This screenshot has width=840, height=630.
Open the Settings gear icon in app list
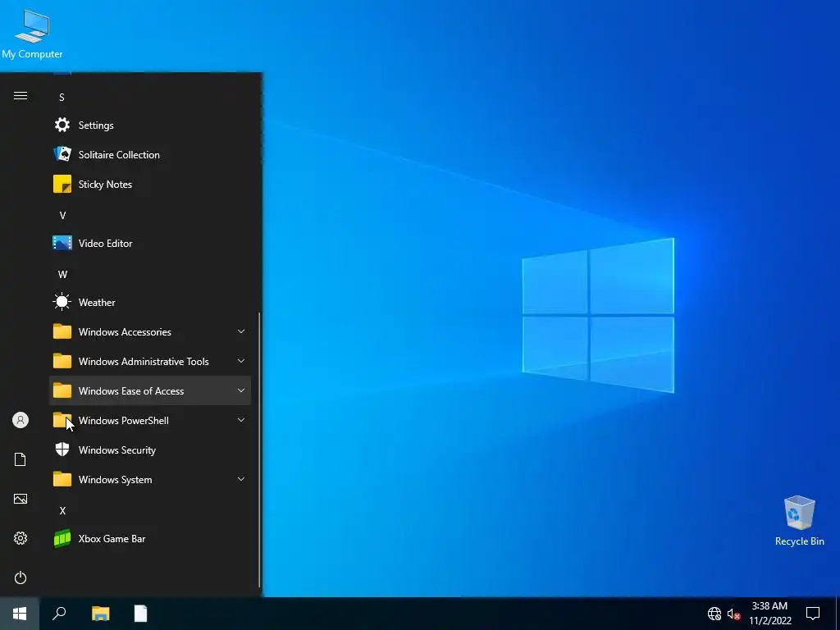click(62, 125)
